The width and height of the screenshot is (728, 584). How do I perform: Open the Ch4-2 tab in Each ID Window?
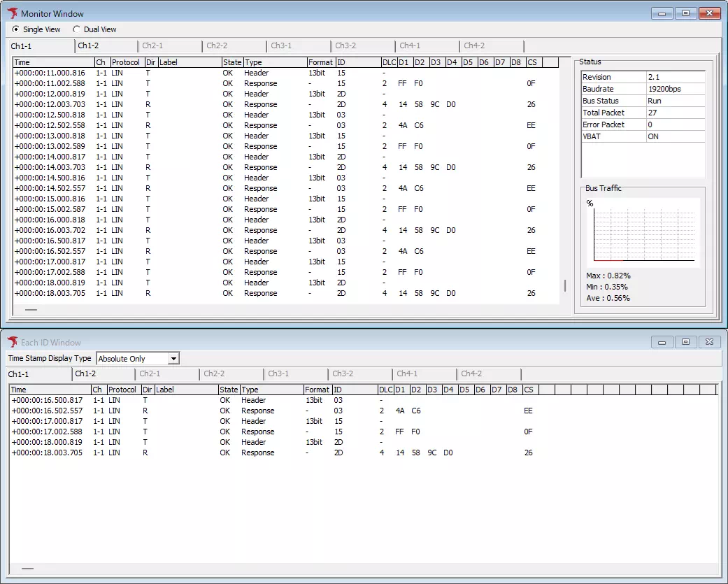click(472, 373)
